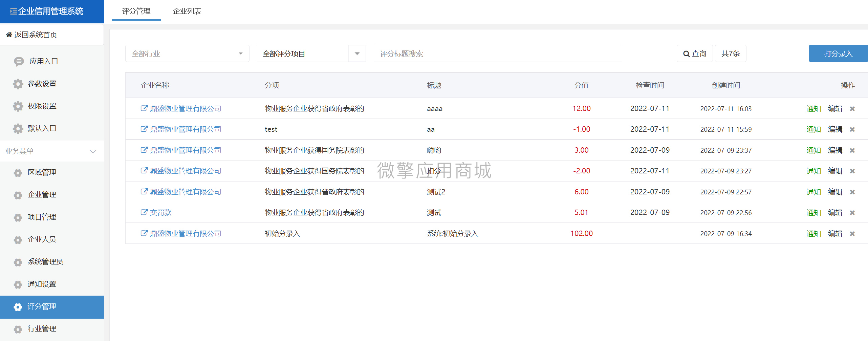This screenshot has height=341, width=868.
Task: Click the external link icon in the 嗨哟 row
Action: pyautogui.click(x=144, y=150)
